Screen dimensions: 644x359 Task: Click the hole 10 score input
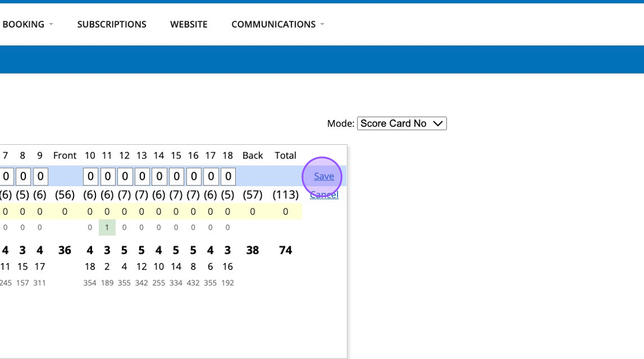point(90,176)
